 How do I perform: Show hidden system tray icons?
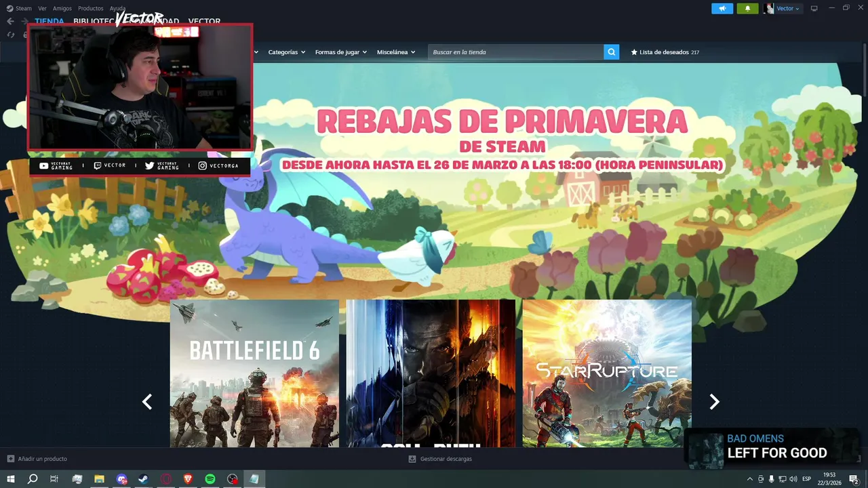coord(750,479)
